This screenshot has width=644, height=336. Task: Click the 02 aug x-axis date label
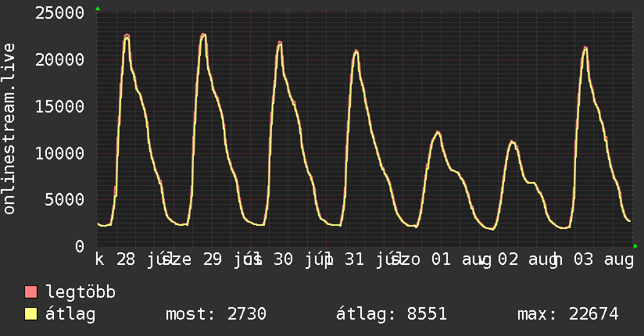528,259
